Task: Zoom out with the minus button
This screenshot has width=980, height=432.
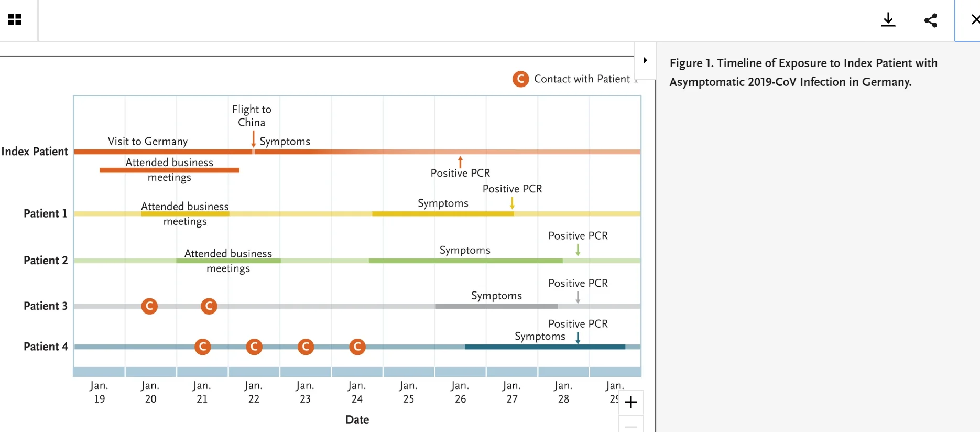Action: coord(631,426)
